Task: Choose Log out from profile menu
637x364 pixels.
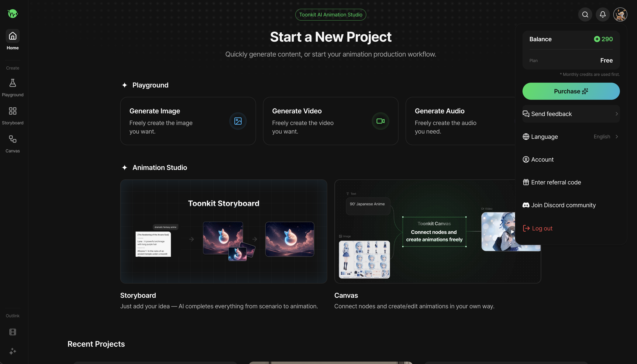Action: pos(571,228)
